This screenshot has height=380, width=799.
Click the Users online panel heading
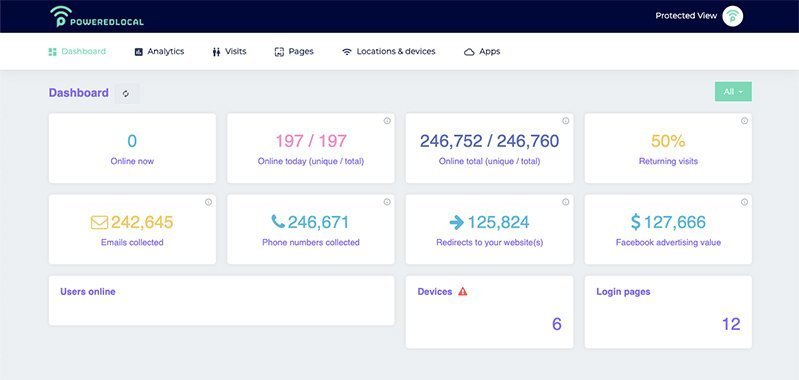[88, 292]
